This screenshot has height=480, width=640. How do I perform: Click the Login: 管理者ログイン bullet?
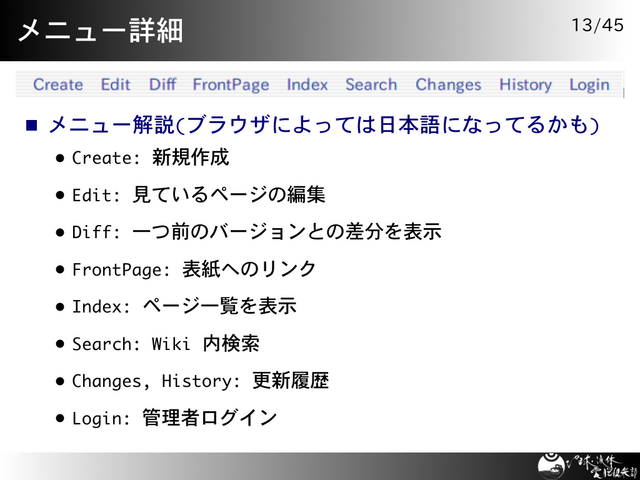[x=174, y=418]
